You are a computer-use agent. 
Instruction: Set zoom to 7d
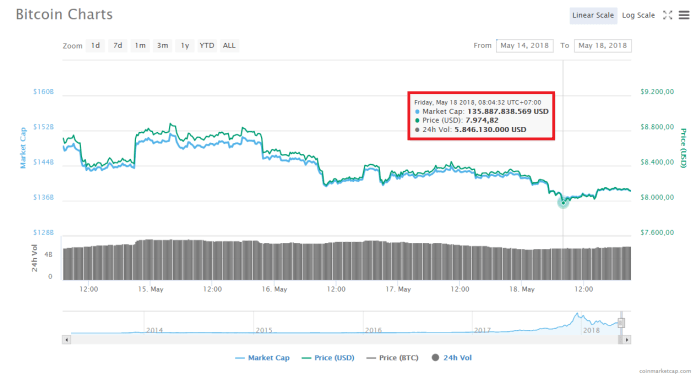pyautogui.click(x=118, y=45)
